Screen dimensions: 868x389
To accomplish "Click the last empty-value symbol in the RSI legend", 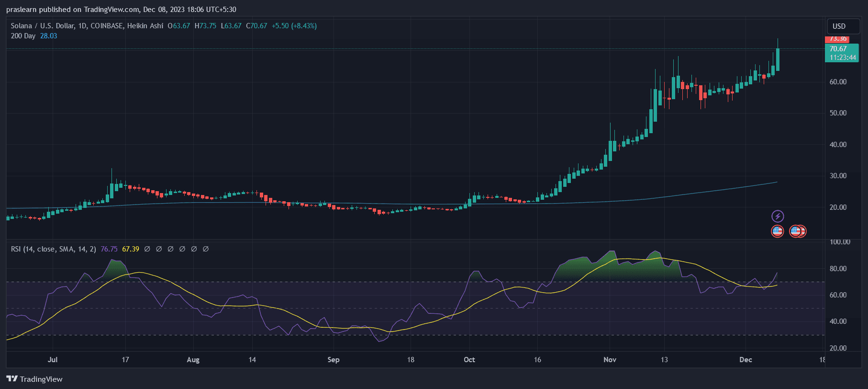I will 206,249.
